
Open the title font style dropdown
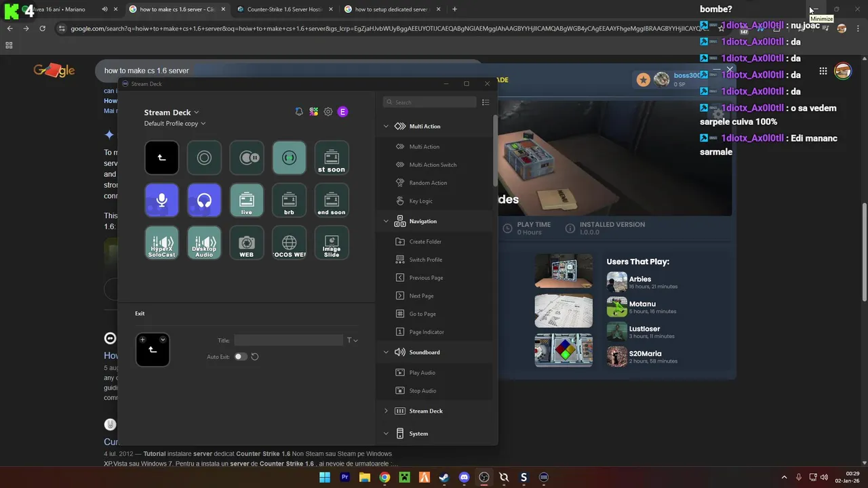pyautogui.click(x=353, y=340)
